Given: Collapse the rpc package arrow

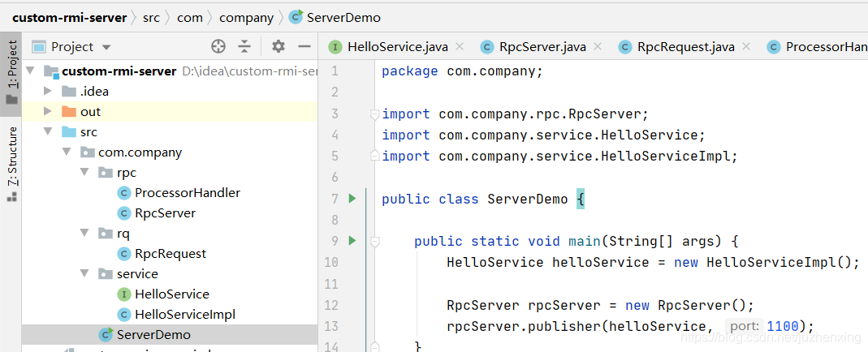Looking at the screenshot, I should coord(84,173).
